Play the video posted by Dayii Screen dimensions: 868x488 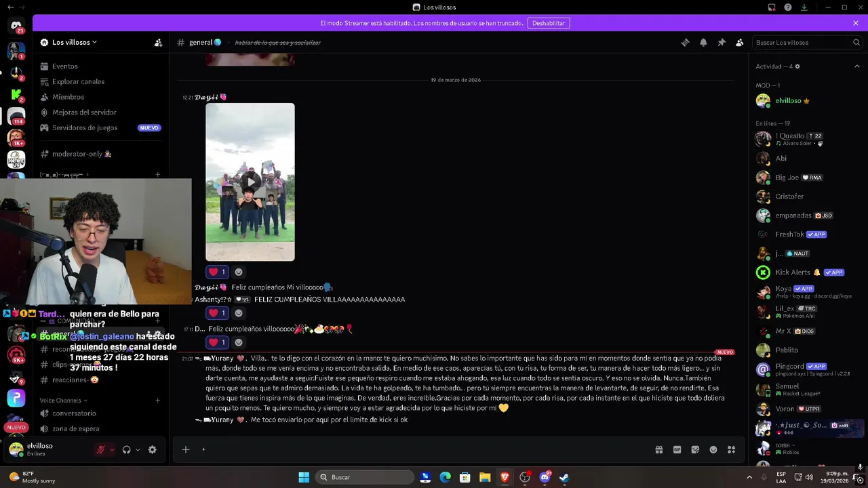(x=250, y=182)
